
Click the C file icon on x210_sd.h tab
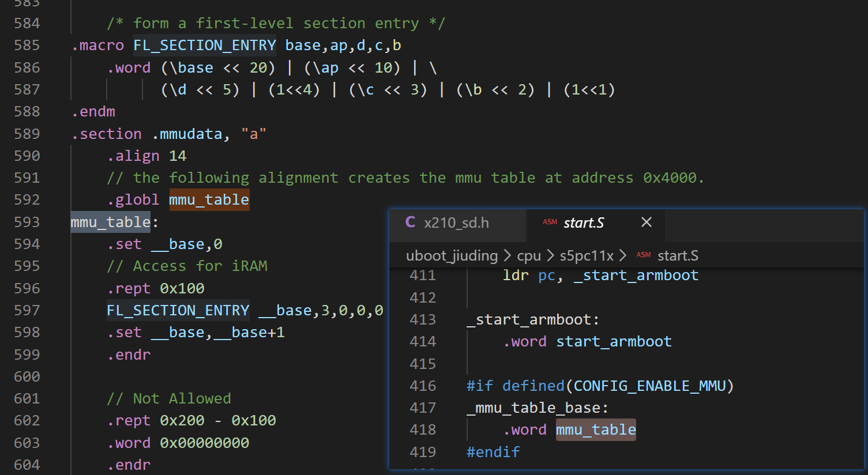(411, 223)
